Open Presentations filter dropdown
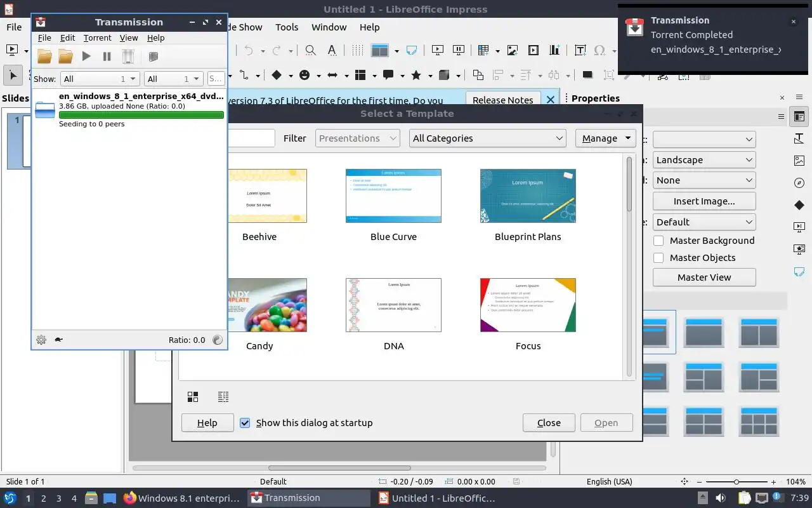Viewport: 812px width, 508px height. coord(358,138)
